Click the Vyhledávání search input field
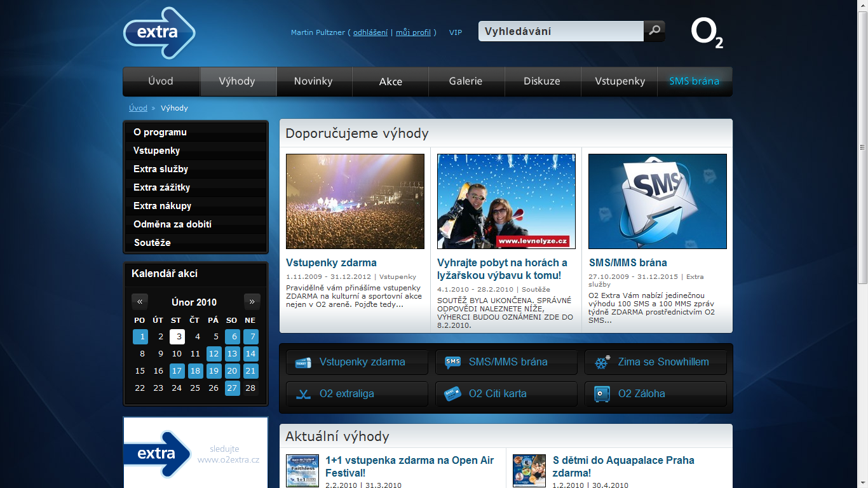 click(560, 31)
